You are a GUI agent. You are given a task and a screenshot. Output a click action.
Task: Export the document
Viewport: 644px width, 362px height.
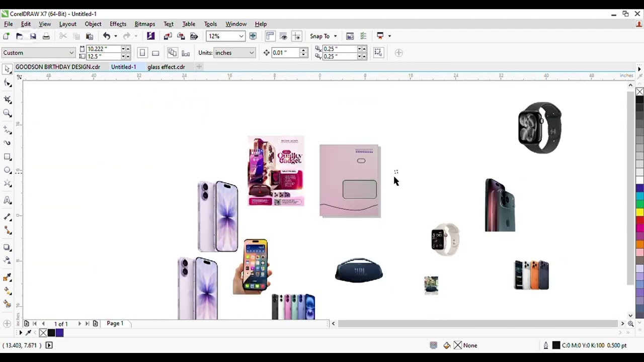[181, 36]
